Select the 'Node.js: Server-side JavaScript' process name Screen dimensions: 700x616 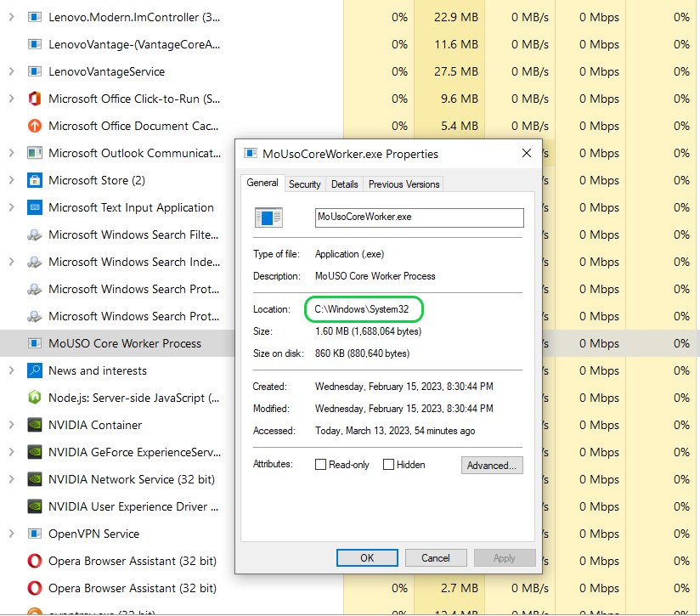pos(134,398)
